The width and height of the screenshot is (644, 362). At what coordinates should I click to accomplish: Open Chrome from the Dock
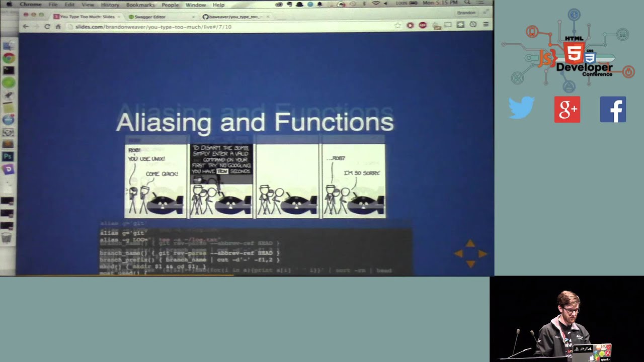(9, 58)
